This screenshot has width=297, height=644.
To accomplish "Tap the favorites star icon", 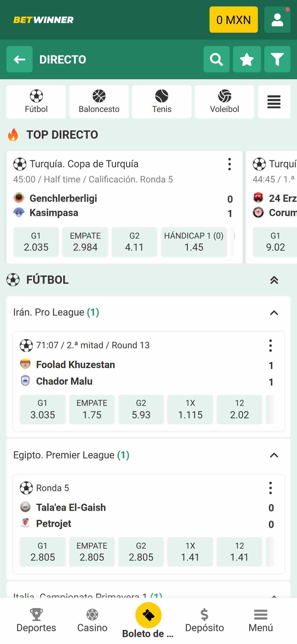I will pyautogui.click(x=247, y=59).
